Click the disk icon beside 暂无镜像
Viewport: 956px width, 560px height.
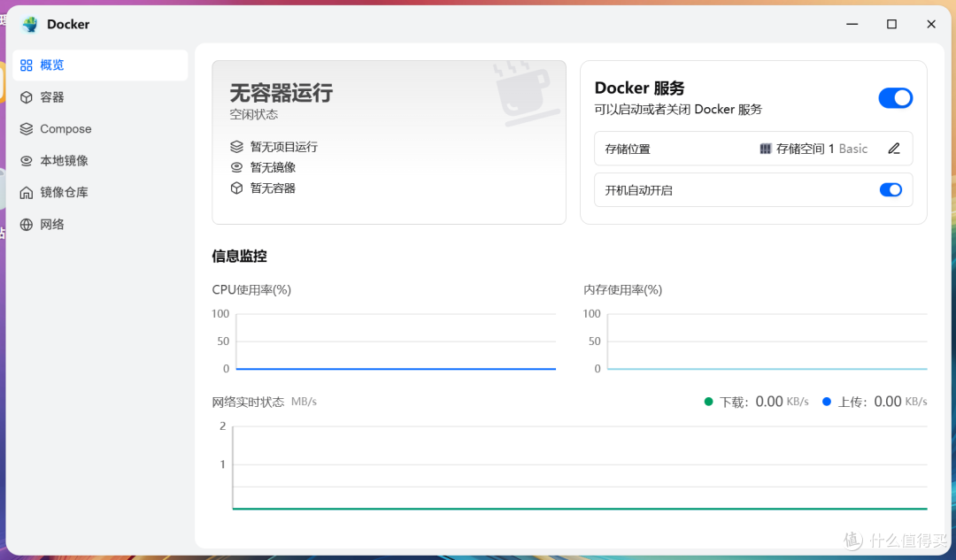[x=236, y=167]
